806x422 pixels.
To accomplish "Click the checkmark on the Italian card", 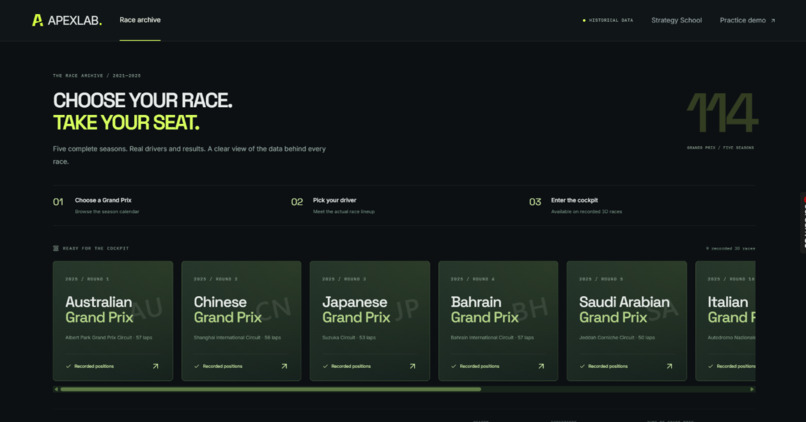I will pos(711,366).
